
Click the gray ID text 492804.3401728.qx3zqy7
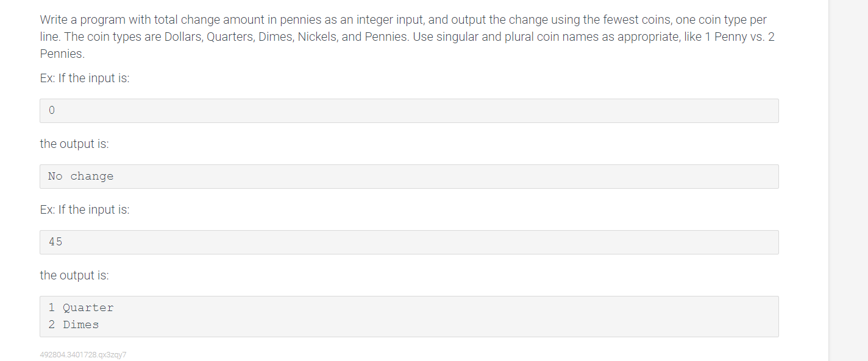(83, 354)
